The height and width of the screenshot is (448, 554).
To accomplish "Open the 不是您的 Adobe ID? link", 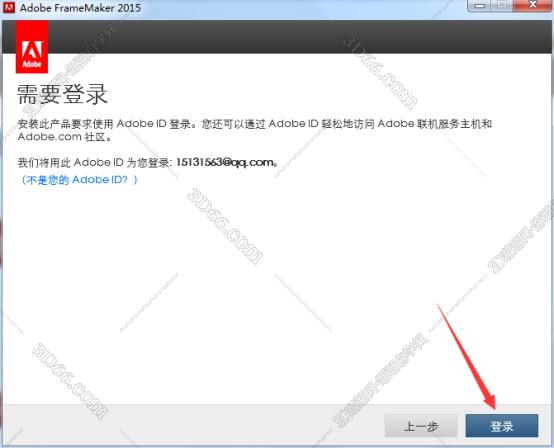I will point(78,180).
